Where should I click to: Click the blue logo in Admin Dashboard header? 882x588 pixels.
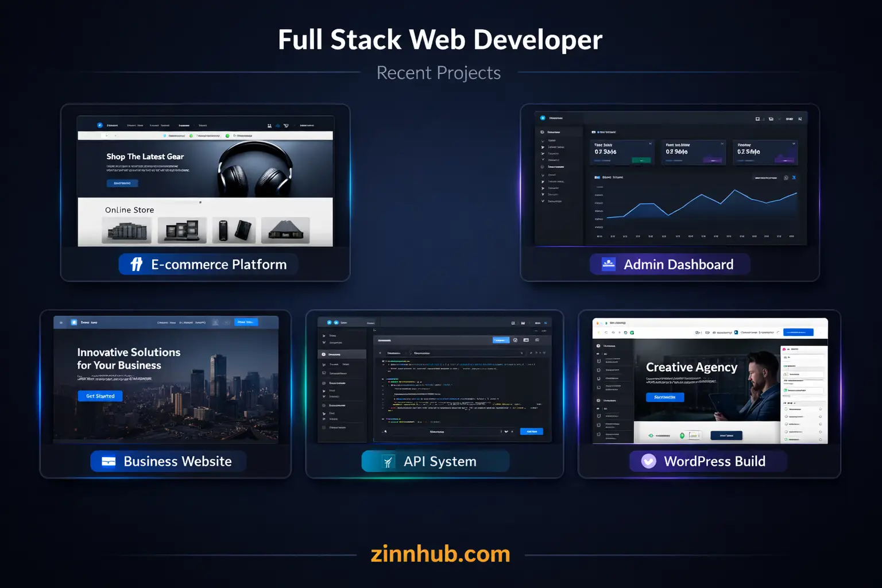click(543, 118)
